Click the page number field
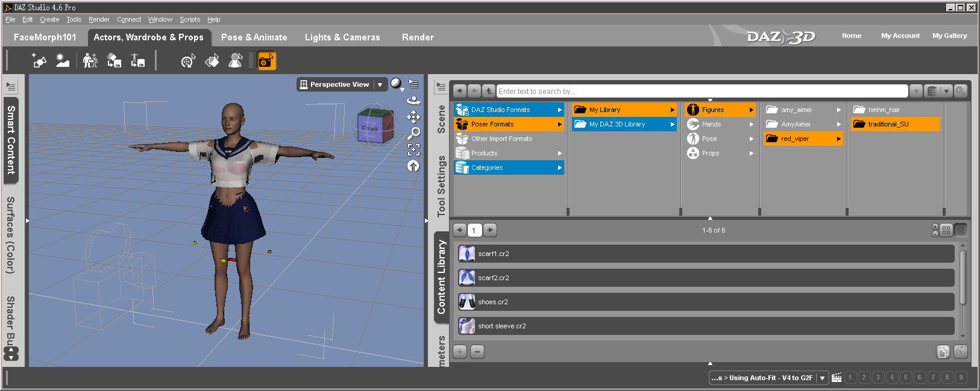The image size is (980, 391). (x=475, y=230)
